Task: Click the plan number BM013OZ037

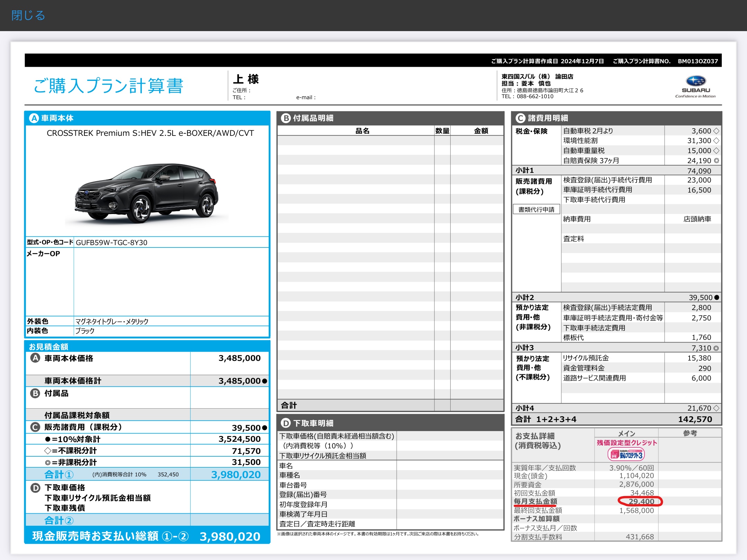Action: tap(698, 61)
